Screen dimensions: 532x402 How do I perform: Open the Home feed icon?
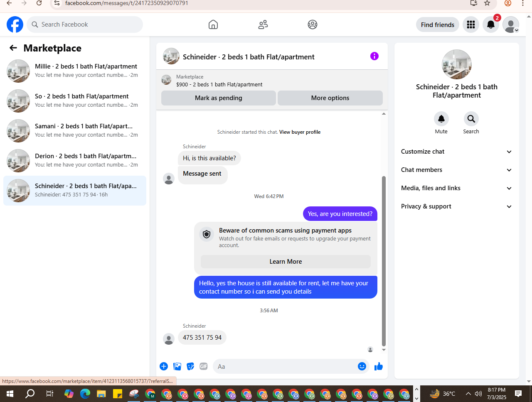click(213, 25)
